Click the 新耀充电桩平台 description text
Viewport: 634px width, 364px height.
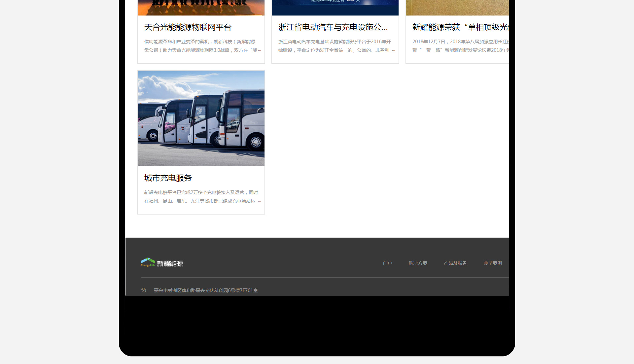coord(202,197)
